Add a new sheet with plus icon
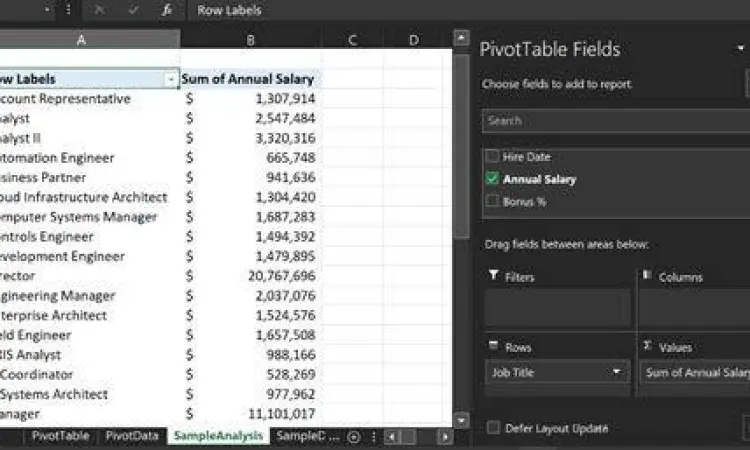 [354, 437]
